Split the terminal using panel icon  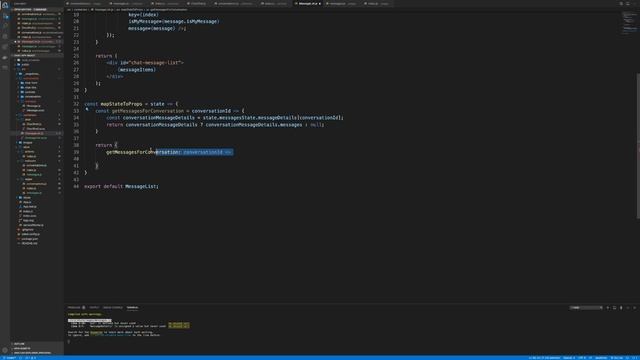pos(614,308)
